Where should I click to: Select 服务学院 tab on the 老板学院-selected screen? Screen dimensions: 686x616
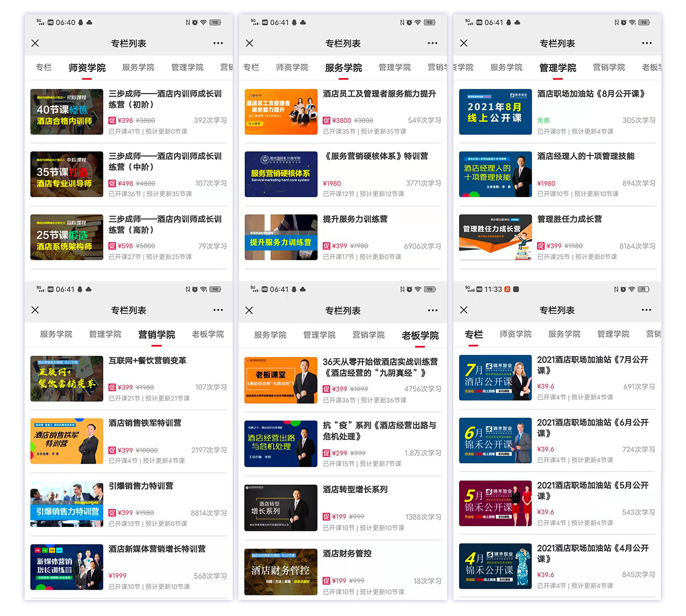[x=270, y=335]
